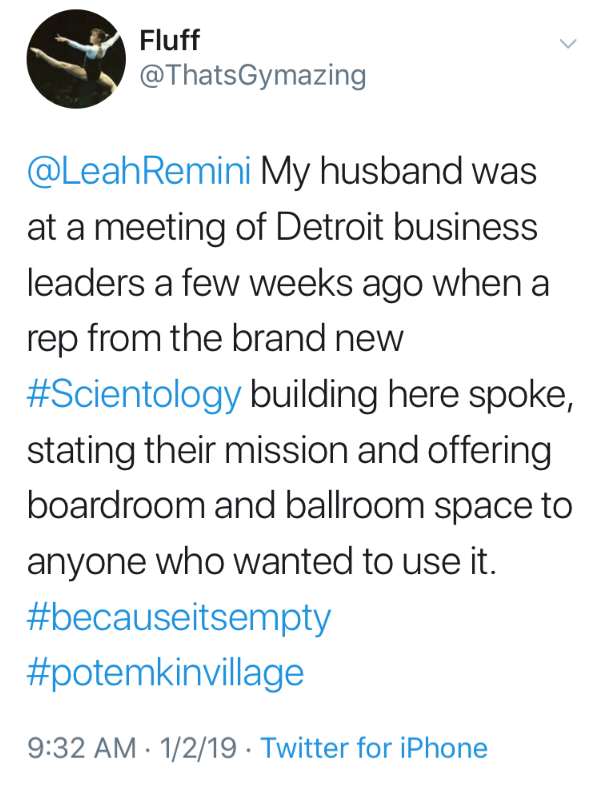Screen dimensions: 593x785
Task: Click the word "boardroom" in the tweet
Action: (116, 506)
